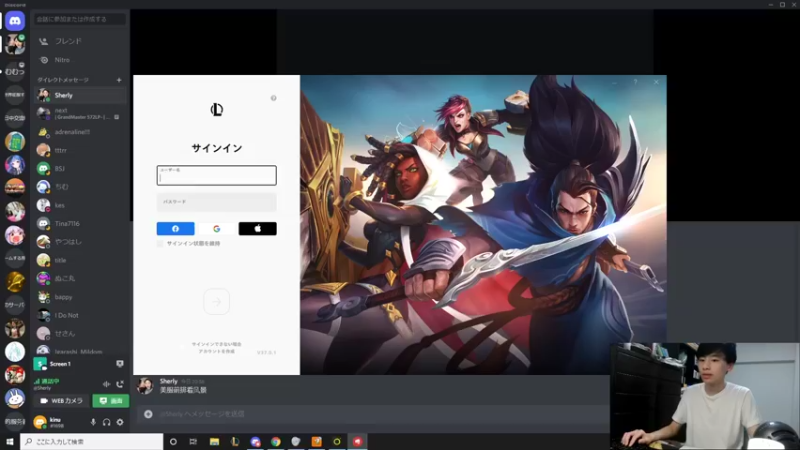This screenshot has width=800, height=450.
Task: Mute the microphone in the user panel
Action: pyautogui.click(x=93, y=422)
